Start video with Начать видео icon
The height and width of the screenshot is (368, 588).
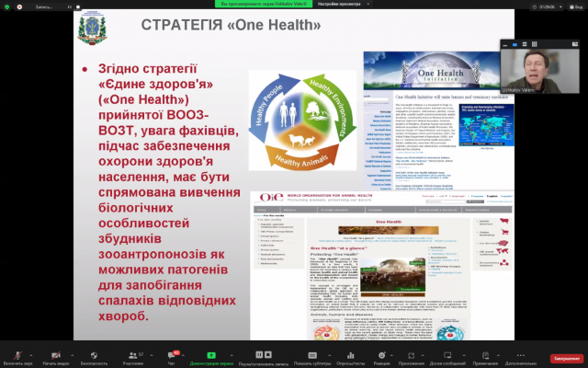56,355
